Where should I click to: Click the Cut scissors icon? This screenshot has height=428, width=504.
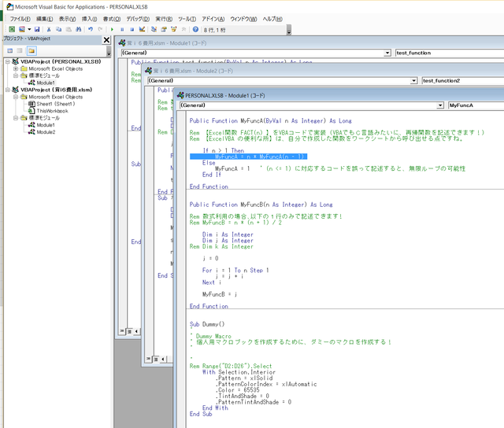click(x=49, y=30)
